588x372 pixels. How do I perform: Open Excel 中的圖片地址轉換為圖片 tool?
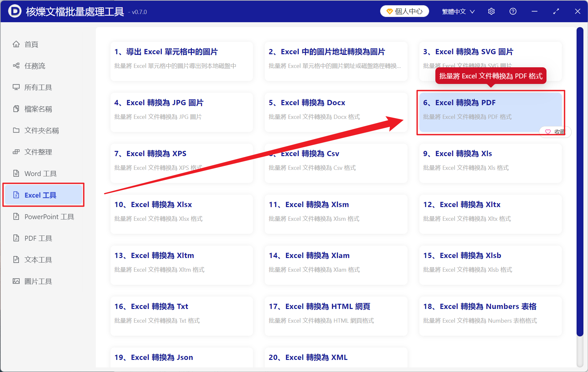click(x=336, y=61)
